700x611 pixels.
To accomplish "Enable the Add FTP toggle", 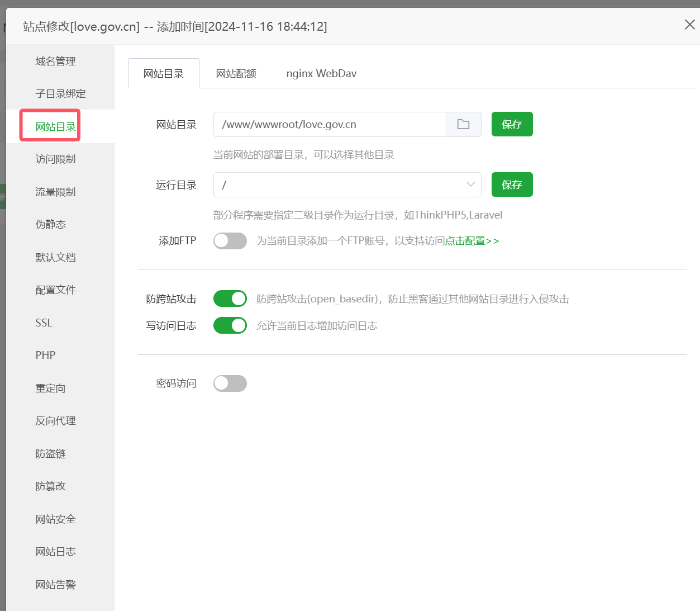I will 230,241.
